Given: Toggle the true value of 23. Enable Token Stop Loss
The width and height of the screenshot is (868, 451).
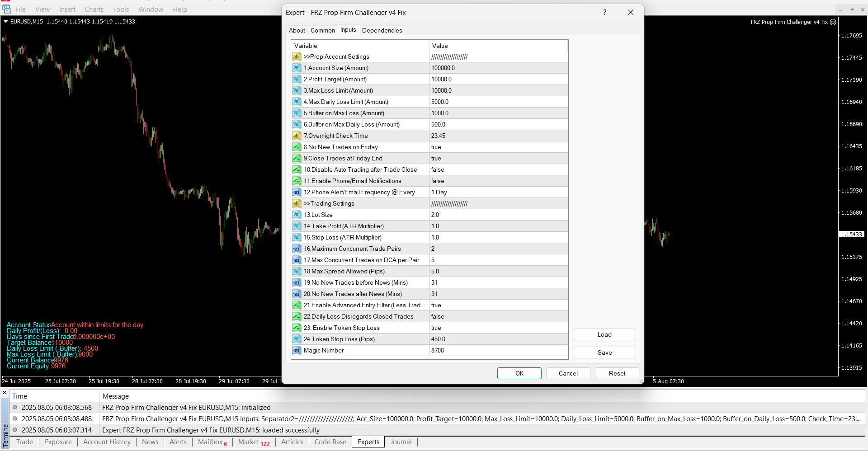Looking at the screenshot, I should tap(497, 328).
